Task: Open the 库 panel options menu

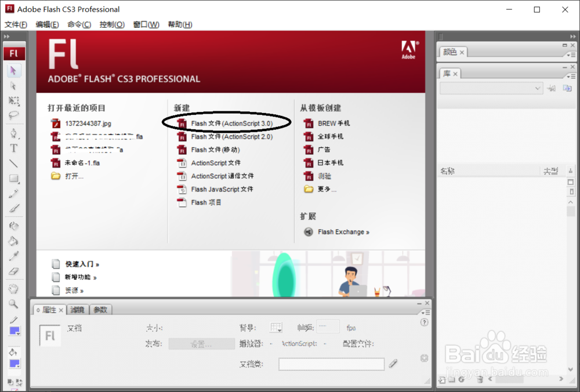Action: (x=571, y=76)
